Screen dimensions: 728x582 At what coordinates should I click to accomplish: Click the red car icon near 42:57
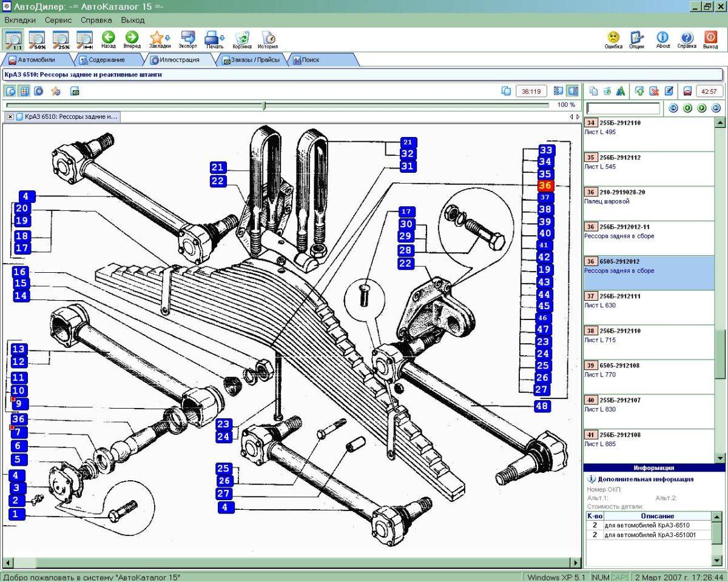pyautogui.click(x=687, y=91)
